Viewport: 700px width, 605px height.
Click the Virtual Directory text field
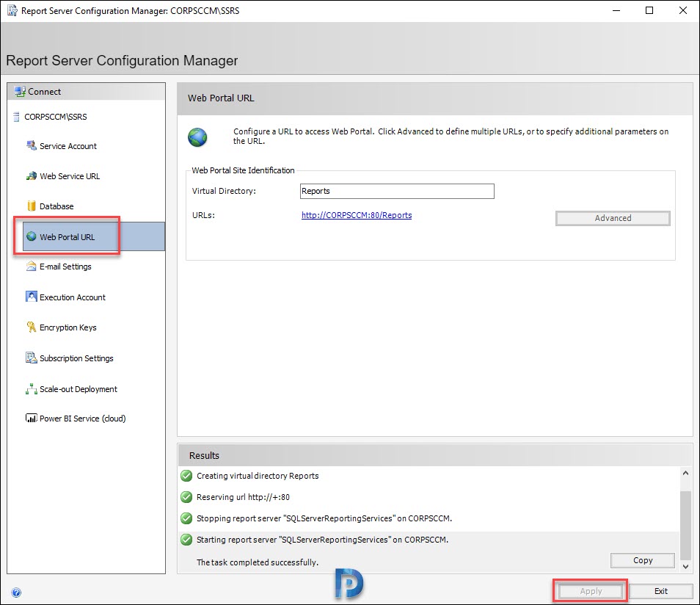click(397, 191)
